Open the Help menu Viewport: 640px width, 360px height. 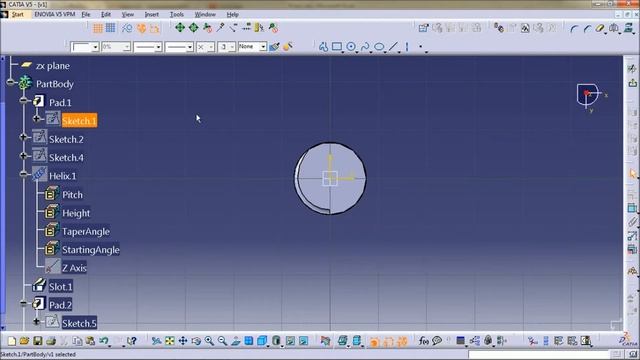(x=233, y=14)
